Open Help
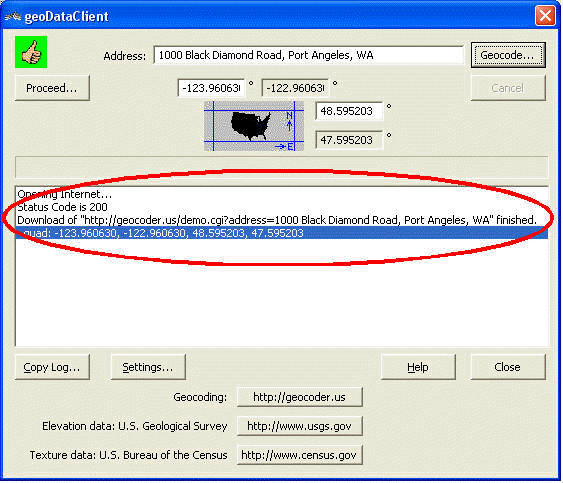563x483 pixels. pyautogui.click(x=418, y=367)
